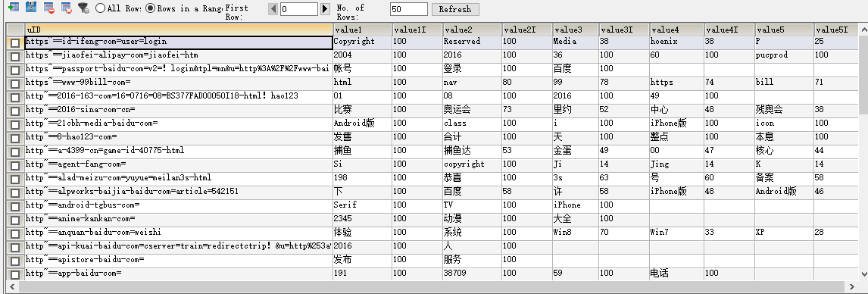
Task: Check the row box for 8-hao123-com
Action: 15,138
